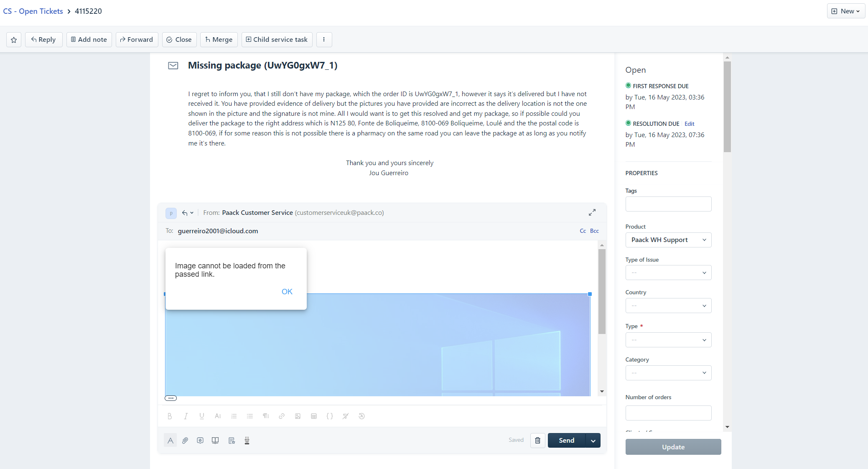Expand the reply editor to full size
Image resolution: width=868 pixels, height=469 pixels.
(592, 212)
